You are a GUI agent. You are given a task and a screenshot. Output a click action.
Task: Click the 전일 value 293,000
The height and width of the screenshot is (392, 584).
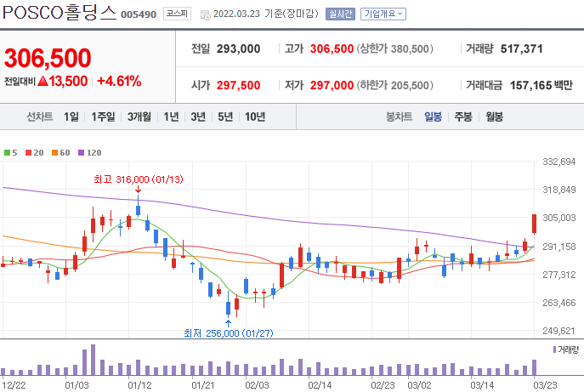(x=238, y=48)
